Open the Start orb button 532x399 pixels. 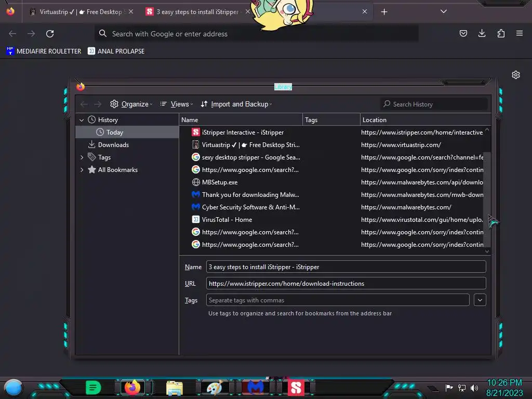point(13,388)
